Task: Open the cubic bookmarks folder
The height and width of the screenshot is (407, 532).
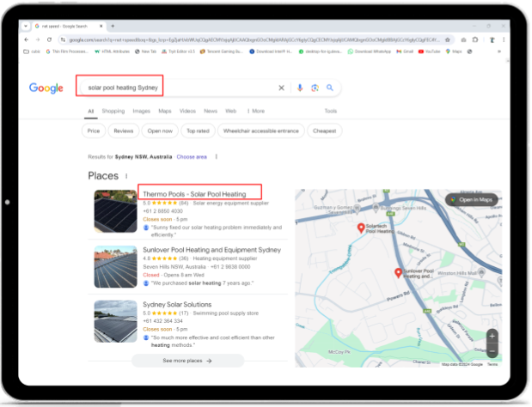Action: click(x=32, y=52)
